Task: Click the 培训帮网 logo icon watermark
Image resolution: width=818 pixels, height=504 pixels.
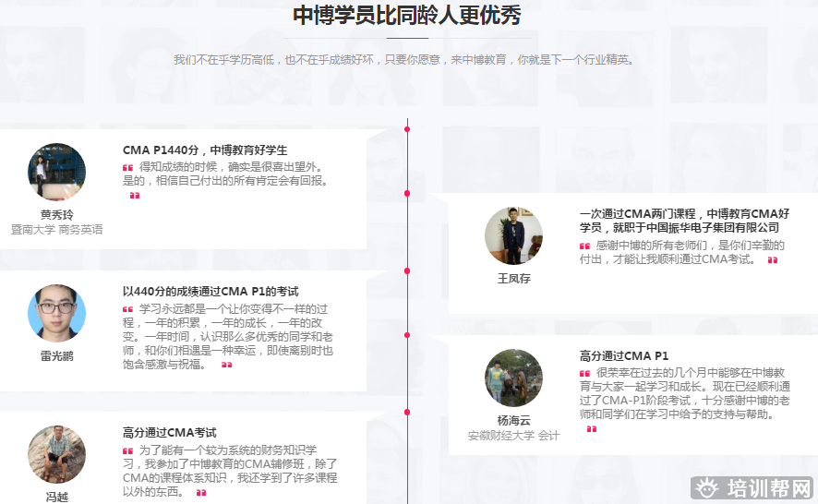Action: 707,488
